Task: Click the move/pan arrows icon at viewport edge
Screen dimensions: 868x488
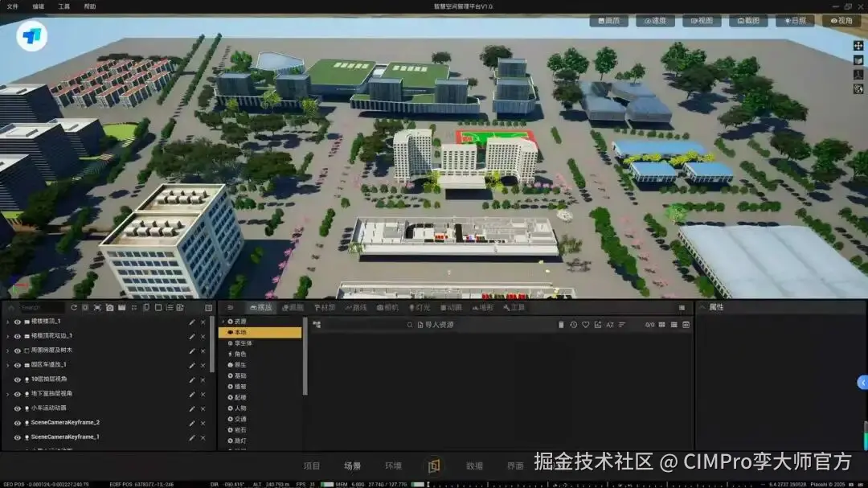Action: click(858, 45)
